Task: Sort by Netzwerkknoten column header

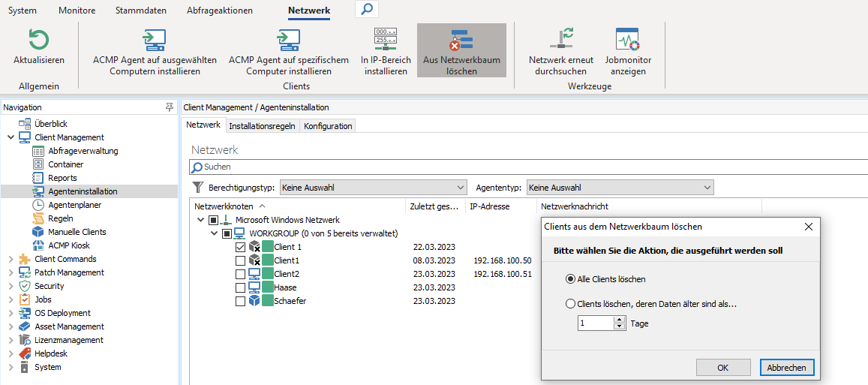Action: click(x=297, y=206)
